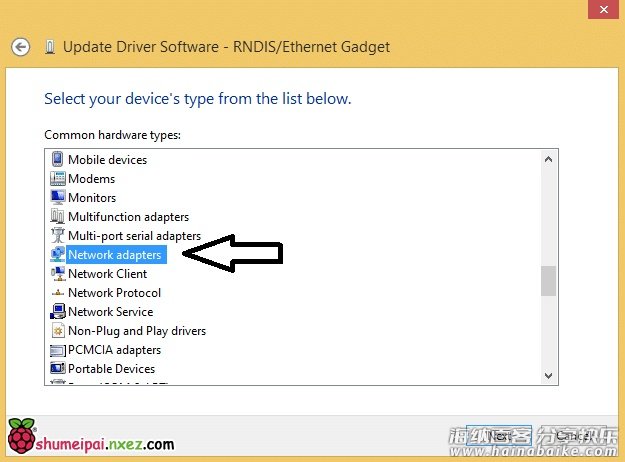Click the Portable Devices icon

tap(57, 369)
